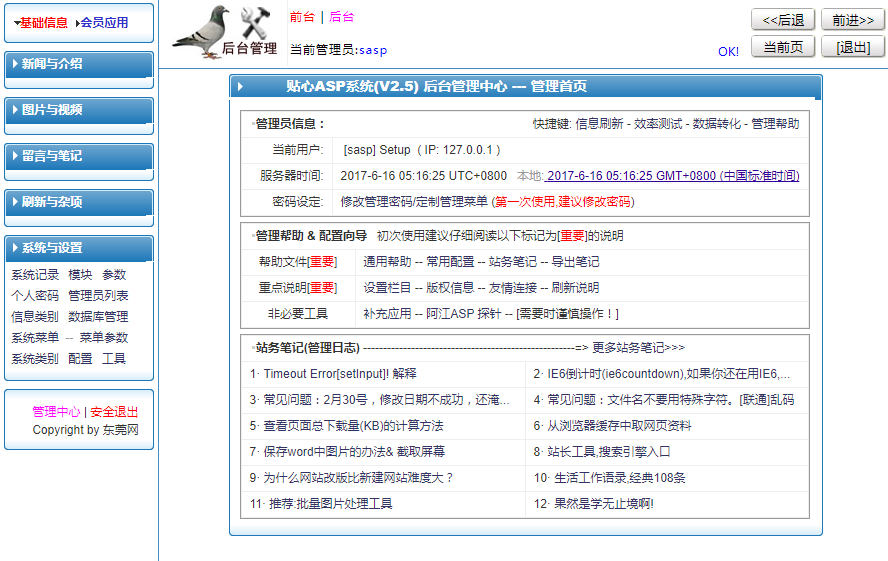Image resolution: width=888 pixels, height=561 pixels.
Task: Open 补充应用 tool link
Action: (387, 314)
